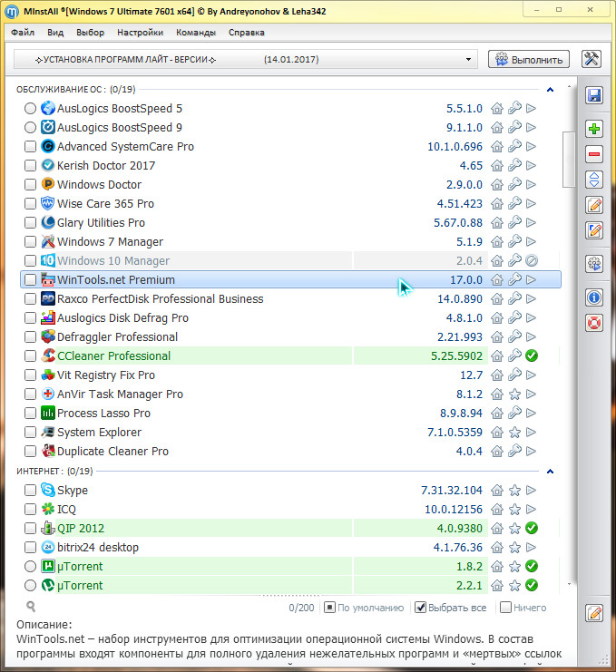Tick the Wise Care 365 Pro checkbox
616x672 pixels.
click(x=30, y=203)
